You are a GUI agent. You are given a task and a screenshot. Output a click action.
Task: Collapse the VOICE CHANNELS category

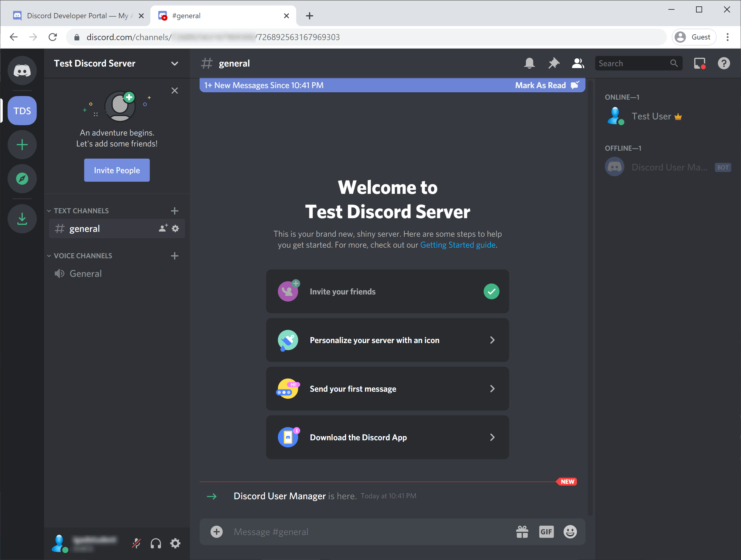pyautogui.click(x=82, y=256)
